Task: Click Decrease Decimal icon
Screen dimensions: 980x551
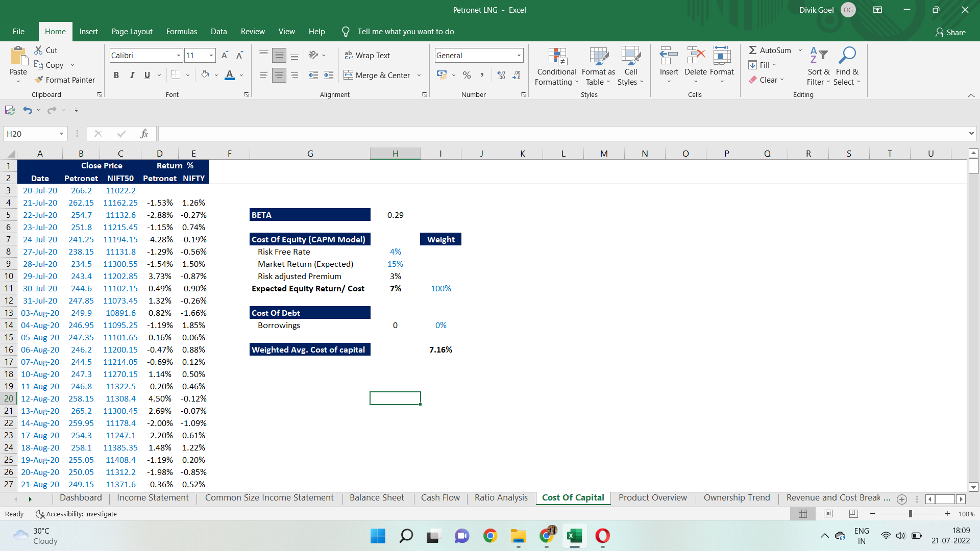Action: [517, 75]
